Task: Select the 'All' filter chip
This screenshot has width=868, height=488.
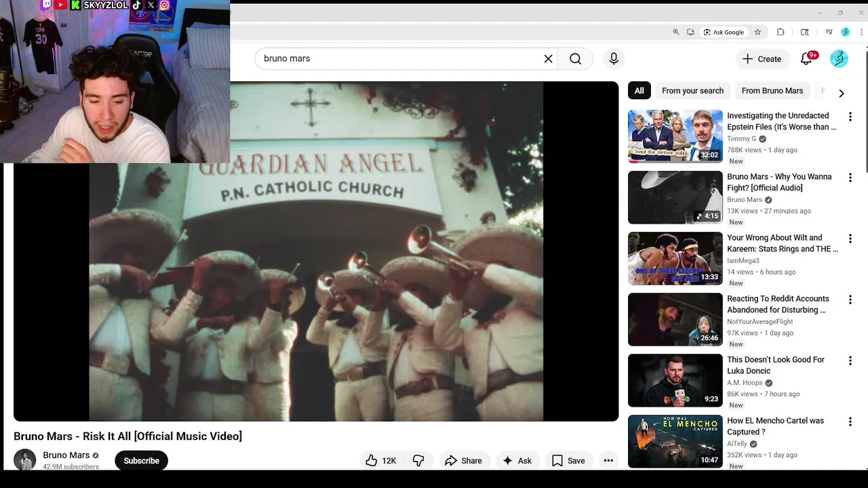Action: coord(639,91)
